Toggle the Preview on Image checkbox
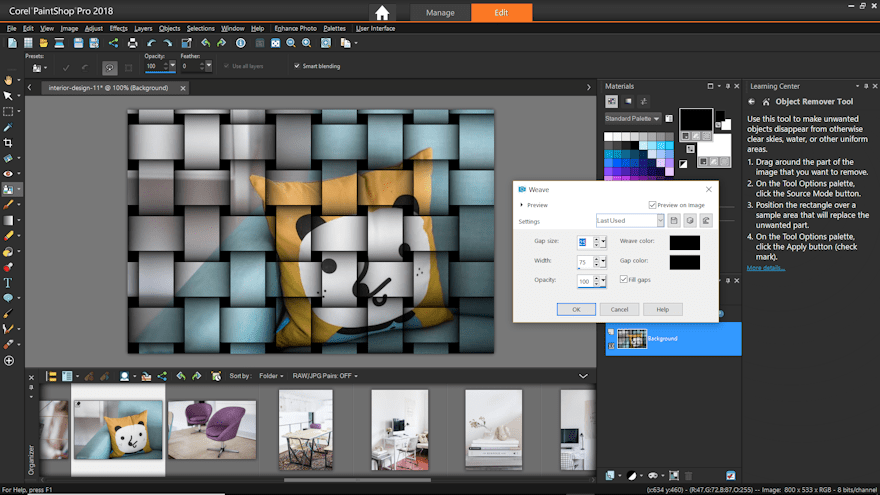880x495 pixels. (652, 204)
